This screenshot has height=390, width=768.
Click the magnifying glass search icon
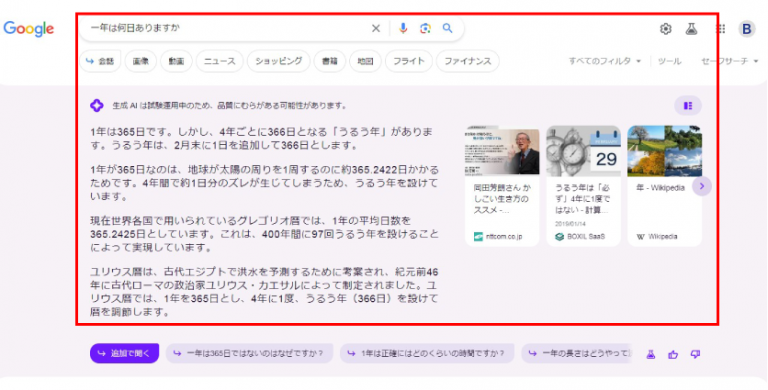(x=447, y=28)
